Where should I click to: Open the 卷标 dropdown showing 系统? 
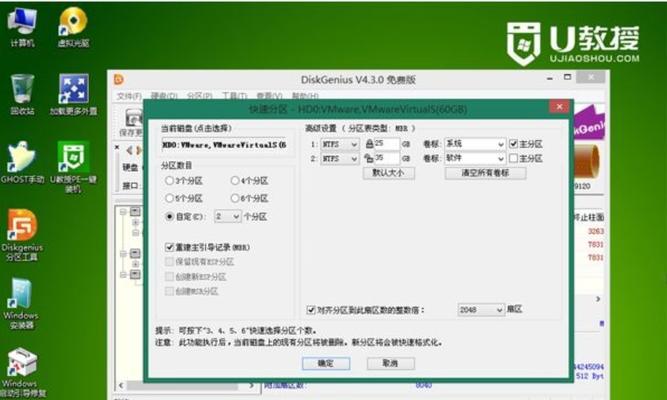click(x=475, y=144)
